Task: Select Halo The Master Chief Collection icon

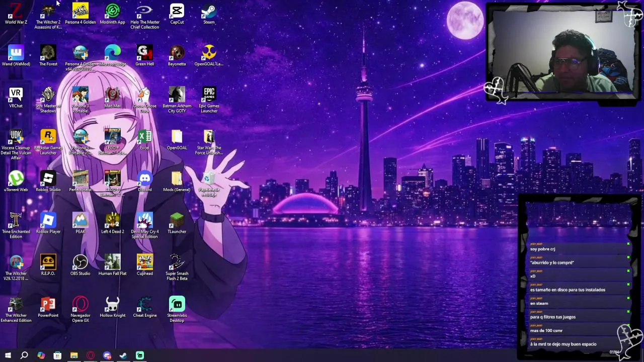Action: pos(145,16)
